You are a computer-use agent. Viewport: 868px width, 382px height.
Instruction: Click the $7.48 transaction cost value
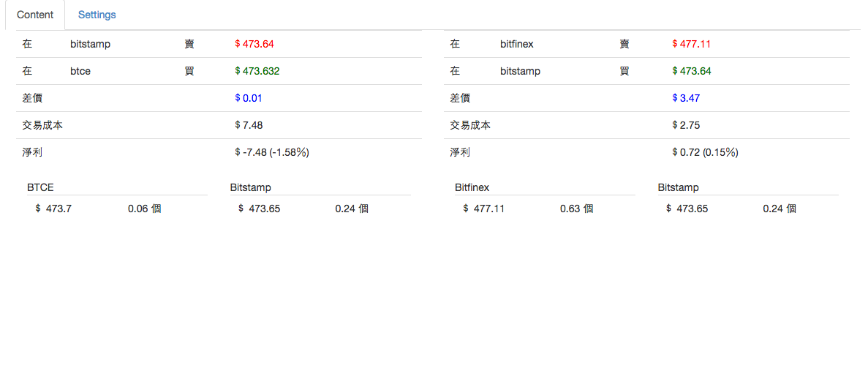(x=249, y=125)
